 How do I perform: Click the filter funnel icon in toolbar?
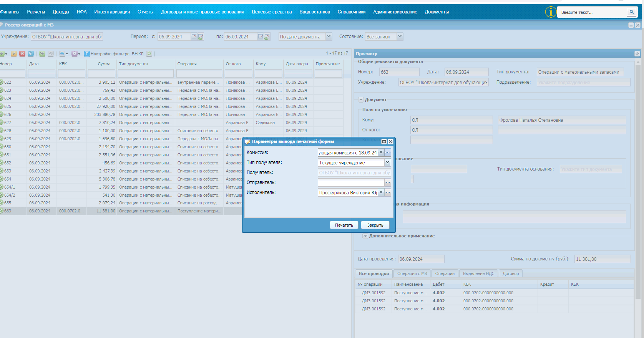pos(87,54)
